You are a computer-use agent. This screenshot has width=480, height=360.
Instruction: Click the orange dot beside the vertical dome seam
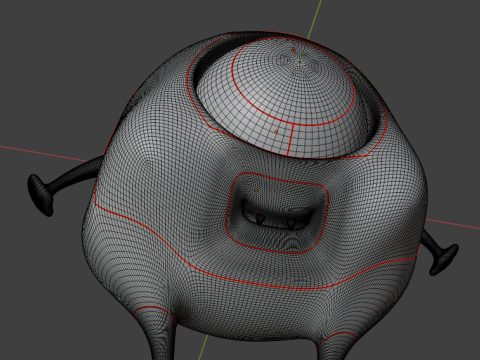tap(276, 132)
